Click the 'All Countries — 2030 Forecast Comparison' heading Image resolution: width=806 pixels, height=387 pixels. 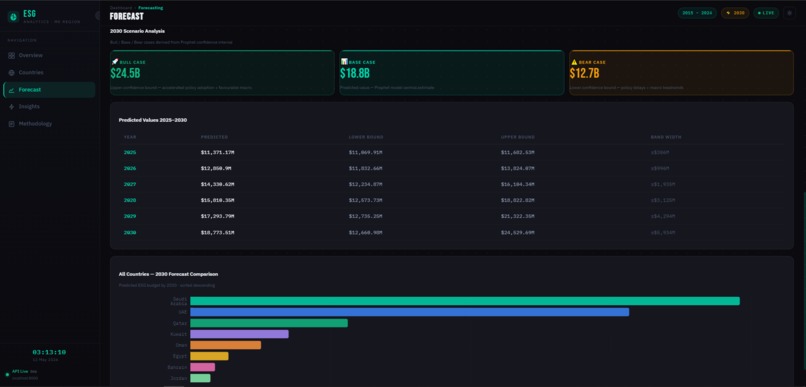pyautogui.click(x=168, y=274)
